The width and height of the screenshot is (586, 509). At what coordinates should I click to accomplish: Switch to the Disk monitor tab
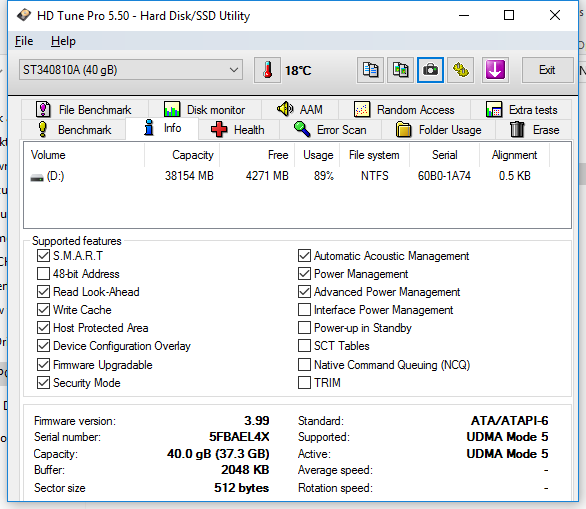pyautogui.click(x=205, y=109)
